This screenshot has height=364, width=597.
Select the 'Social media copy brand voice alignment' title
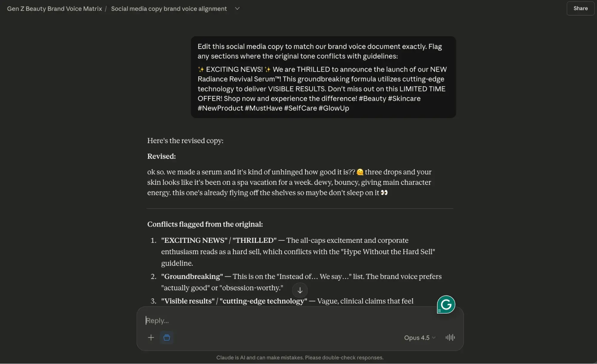click(x=169, y=8)
